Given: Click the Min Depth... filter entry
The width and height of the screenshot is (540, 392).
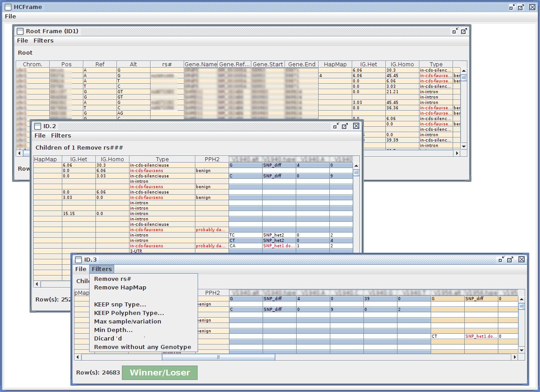Looking at the screenshot, I should point(113,330).
